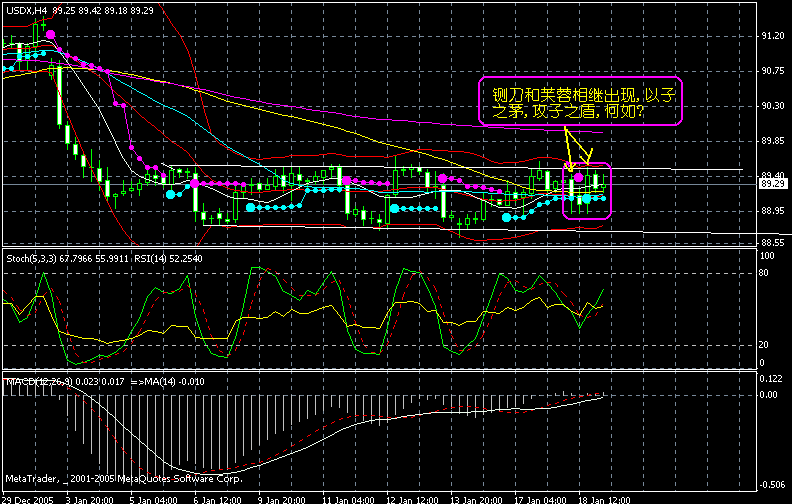Click the 0.122 value on MACD scale
Screen dimensions: 792x504
click(771, 379)
